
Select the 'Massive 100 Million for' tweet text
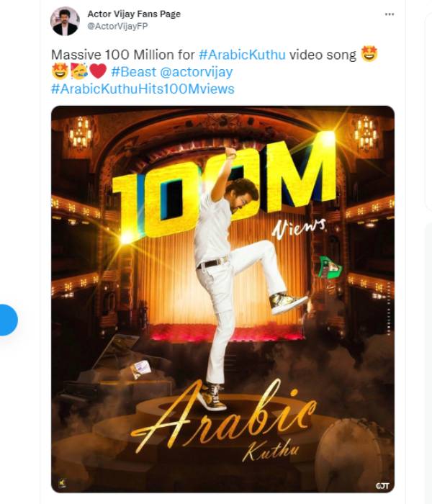(123, 54)
